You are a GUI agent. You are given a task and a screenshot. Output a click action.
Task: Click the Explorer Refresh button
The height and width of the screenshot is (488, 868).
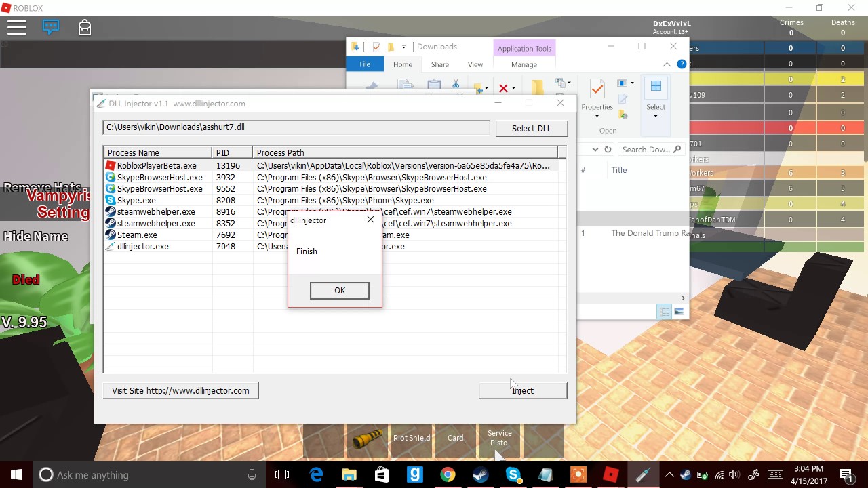tap(608, 149)
